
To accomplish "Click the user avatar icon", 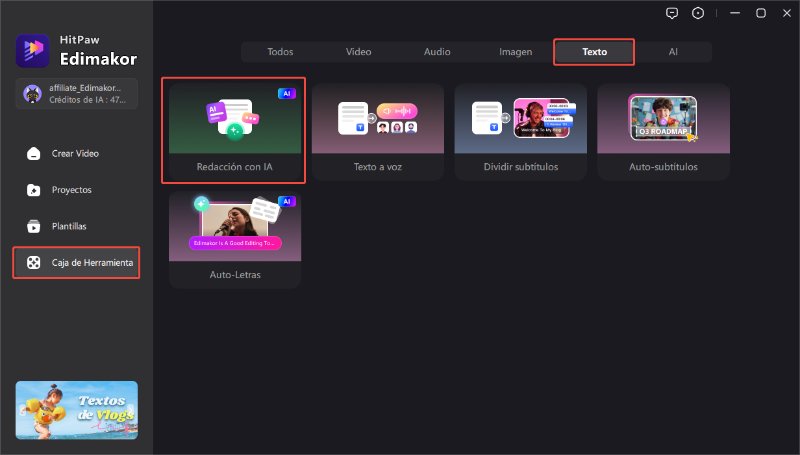I will (32, 94).
